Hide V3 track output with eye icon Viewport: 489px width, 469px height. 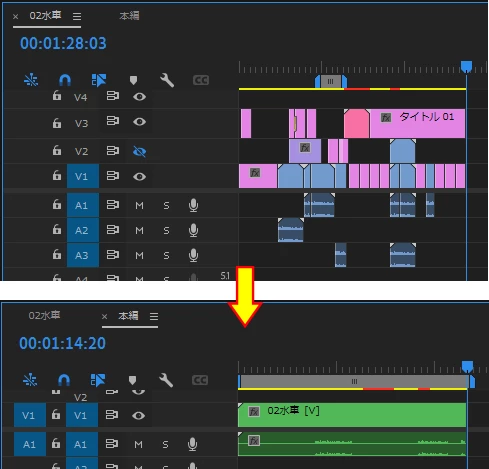139,122
